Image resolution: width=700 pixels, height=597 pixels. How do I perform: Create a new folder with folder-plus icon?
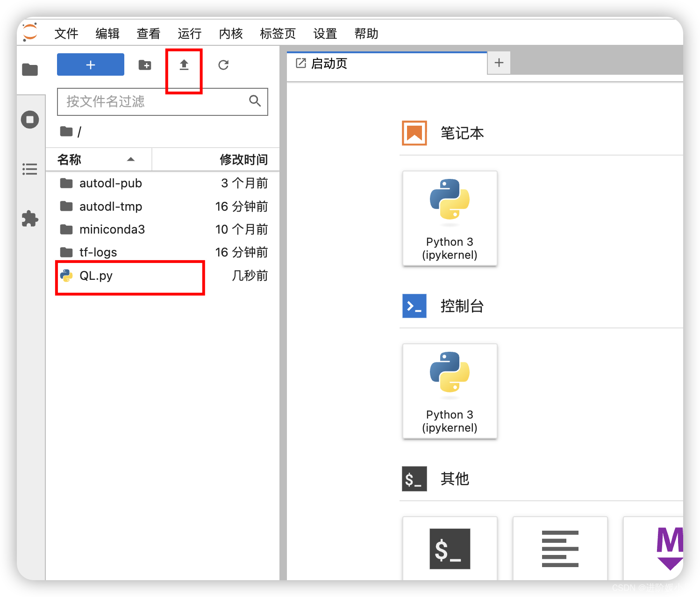click(x=145, y=65)
